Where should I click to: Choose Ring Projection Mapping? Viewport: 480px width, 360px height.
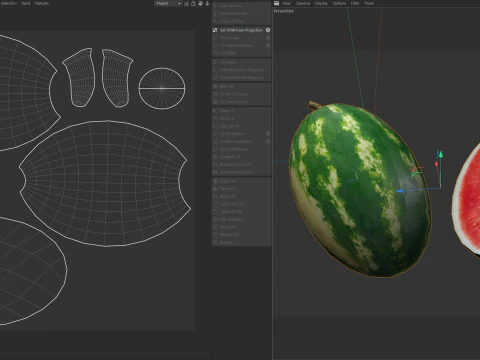coord(241,77)
